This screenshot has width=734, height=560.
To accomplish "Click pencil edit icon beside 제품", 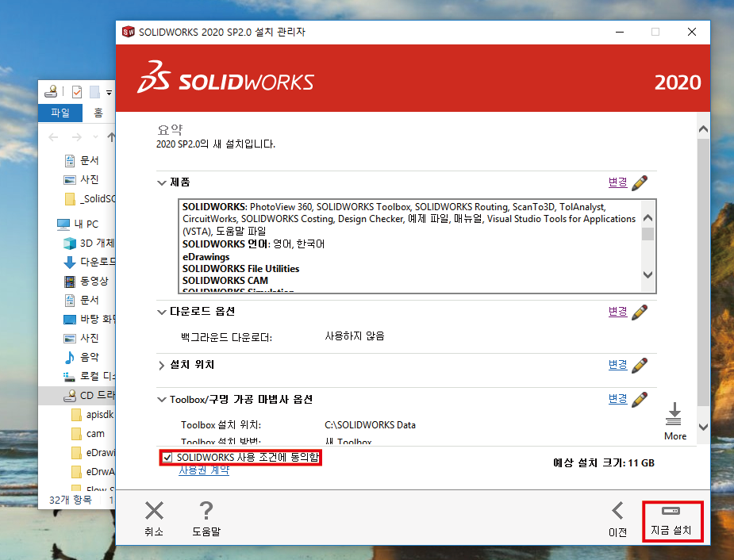I will coord(640,183).
